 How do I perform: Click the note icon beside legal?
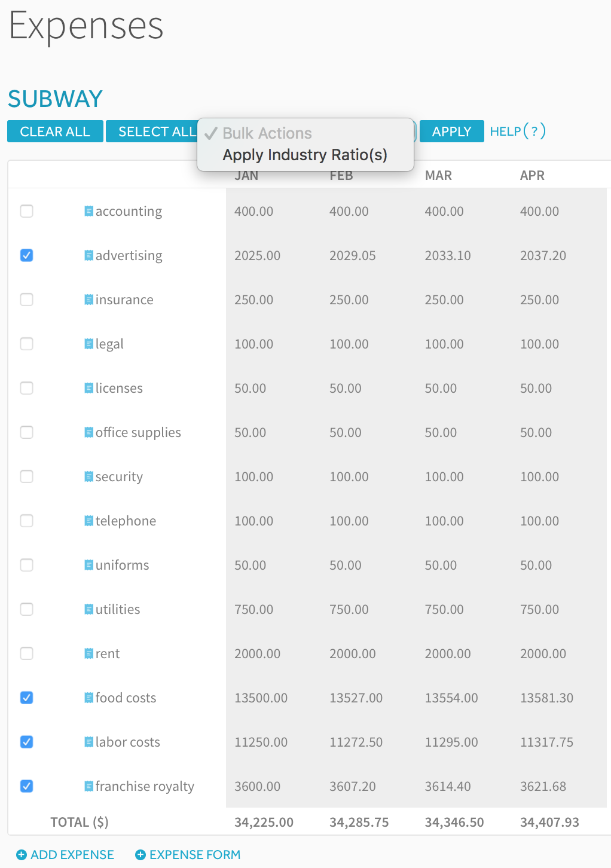[x=88, y=344]
